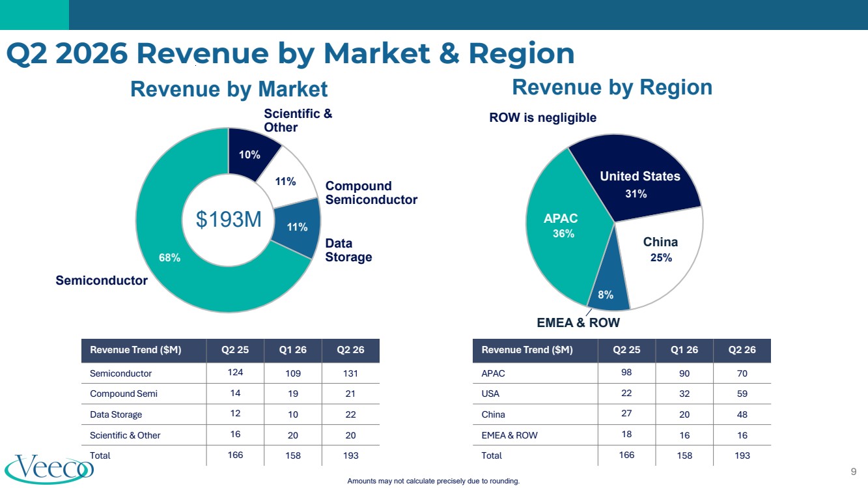Click the slide page number 9
Image resolution: width=868 pixels, height=488 pixels.
click(854, 471)
